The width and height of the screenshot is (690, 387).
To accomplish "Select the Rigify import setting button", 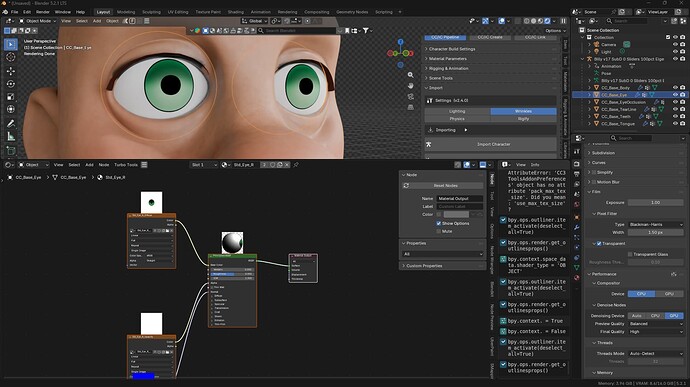I will tap(523, 119).
